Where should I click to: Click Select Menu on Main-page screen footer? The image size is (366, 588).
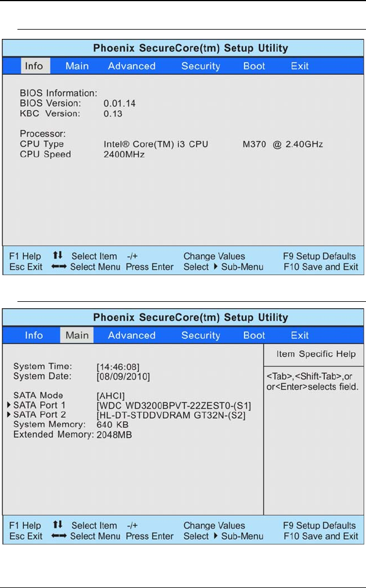tap(95, 536)
